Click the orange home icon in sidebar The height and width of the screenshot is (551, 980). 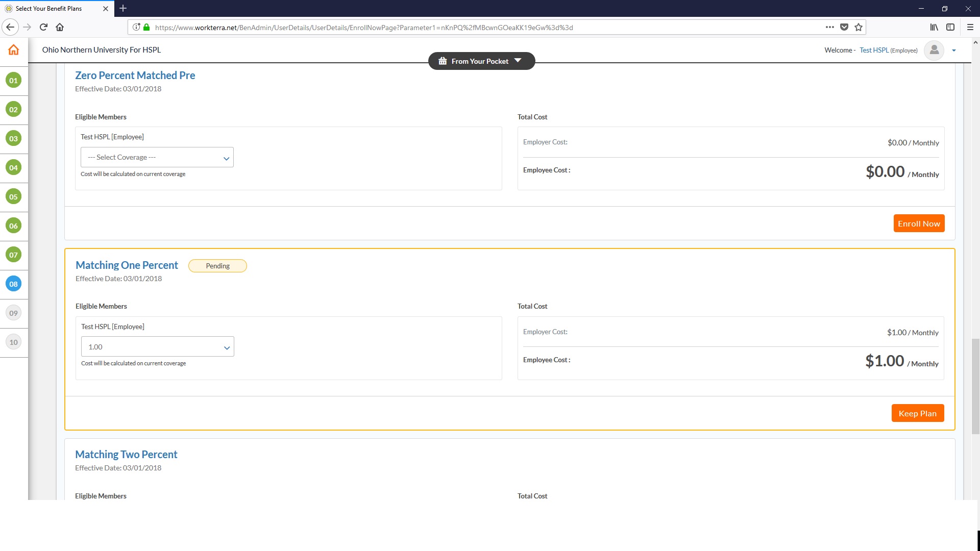(14, 50)
